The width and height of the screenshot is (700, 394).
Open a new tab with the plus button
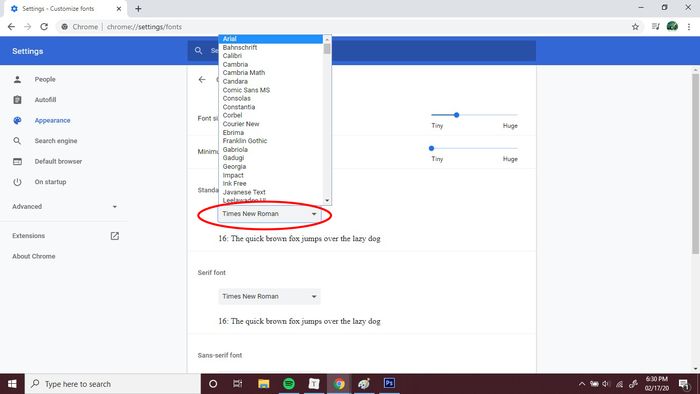[138, 8]
